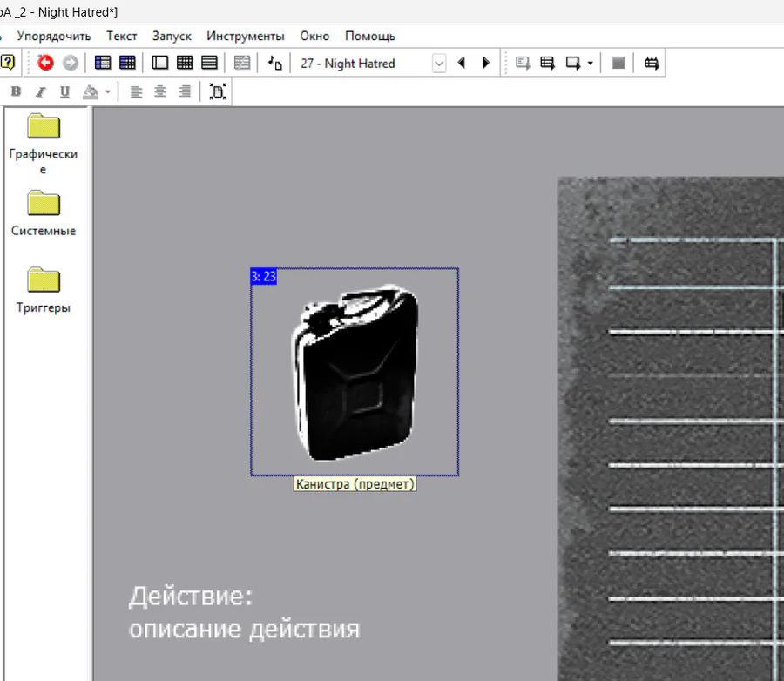Image resolution: width=784 pixels, height=681 pixels.
Task: Toggle Underline text formatting
Action: point(65,91)
